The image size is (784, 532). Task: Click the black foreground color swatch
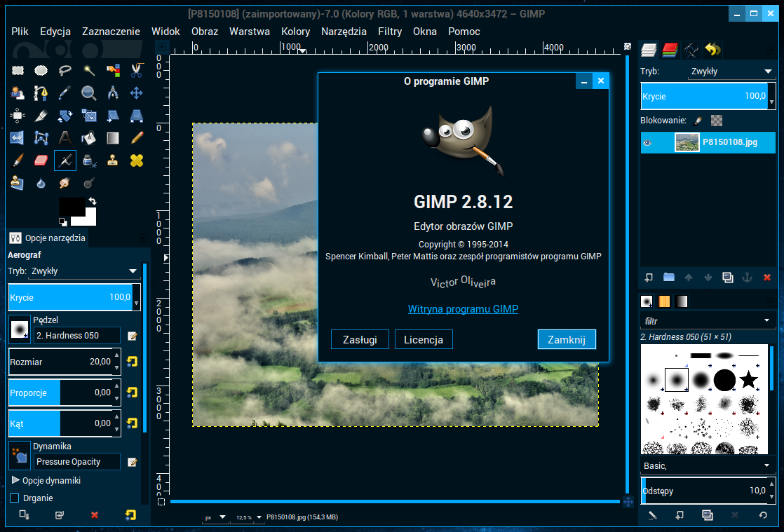point(72,207)
